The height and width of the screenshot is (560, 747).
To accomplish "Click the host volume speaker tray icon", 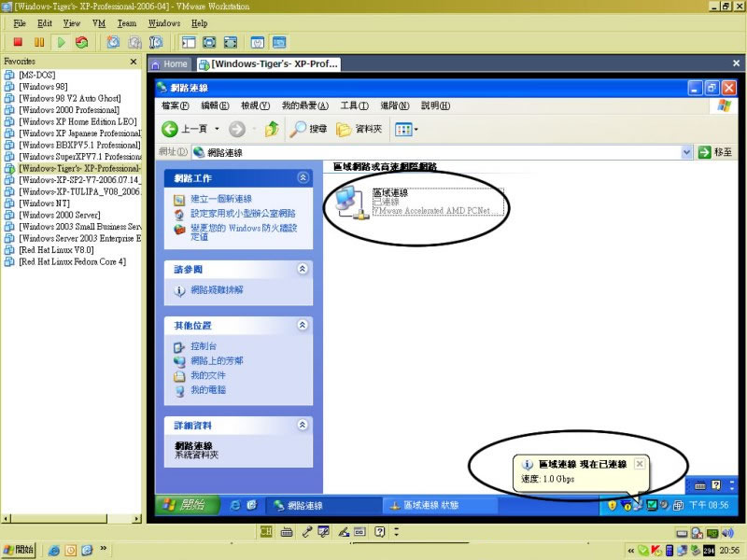I will (728, 533).
